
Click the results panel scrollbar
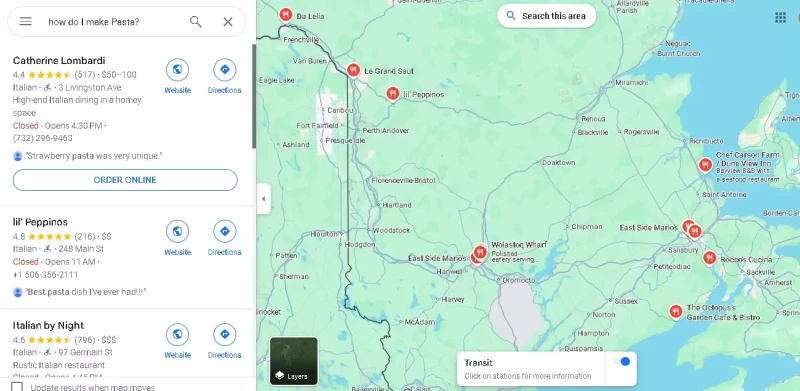point(254,96)
